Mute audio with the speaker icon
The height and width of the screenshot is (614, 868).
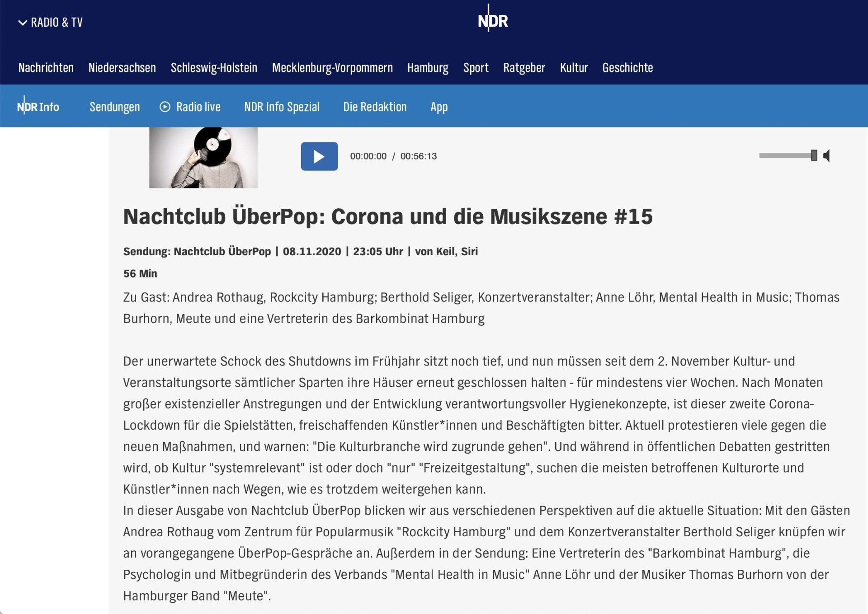click(x=827, y=156)
